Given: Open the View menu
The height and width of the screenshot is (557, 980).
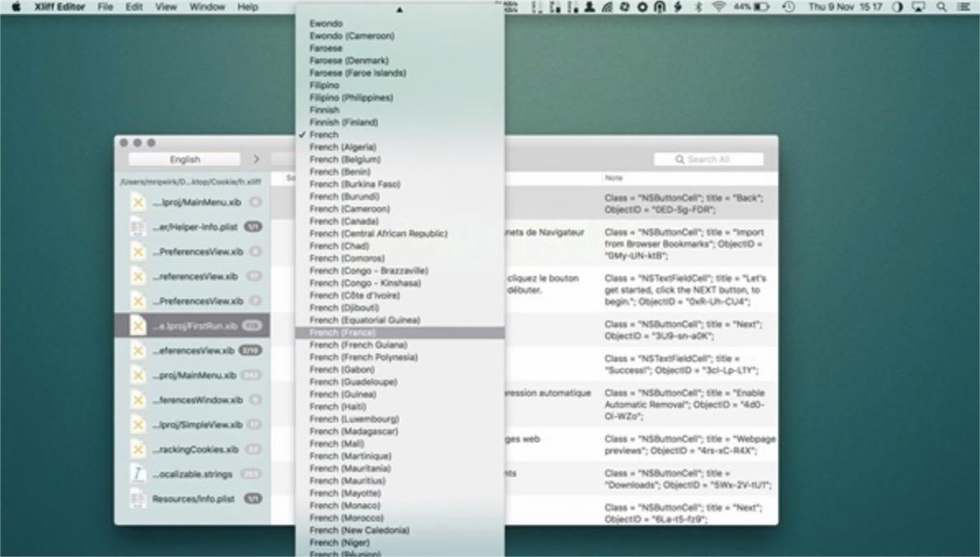Looking at the screenshot, I should [x=166, y=7].
